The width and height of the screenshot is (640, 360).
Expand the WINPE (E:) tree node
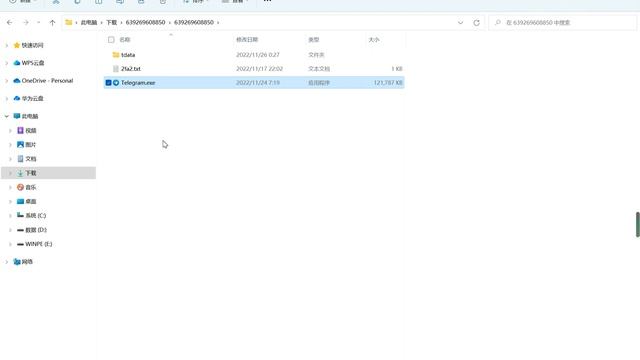[11, 244]
